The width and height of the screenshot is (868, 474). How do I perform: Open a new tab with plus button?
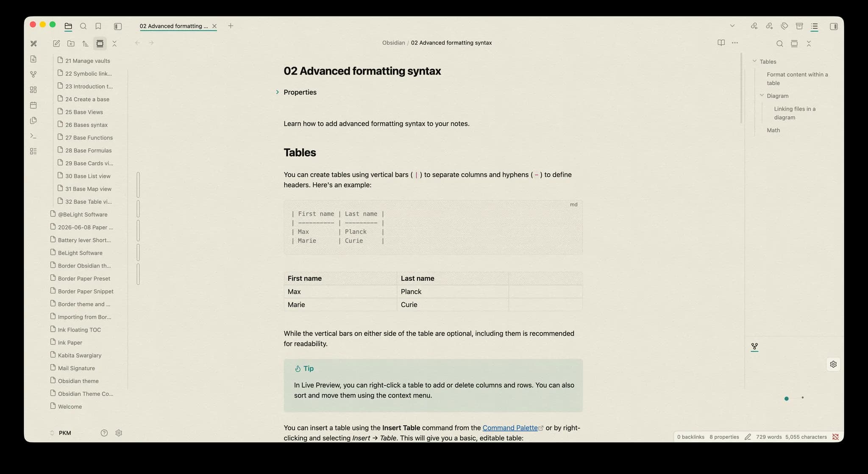click(231, 26)
